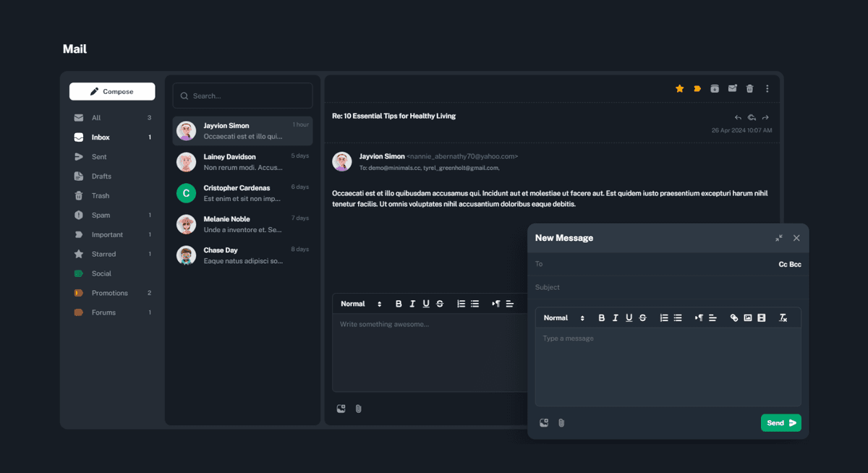
Task: Open the more options three-dot menu
Action: click(767, 88)
